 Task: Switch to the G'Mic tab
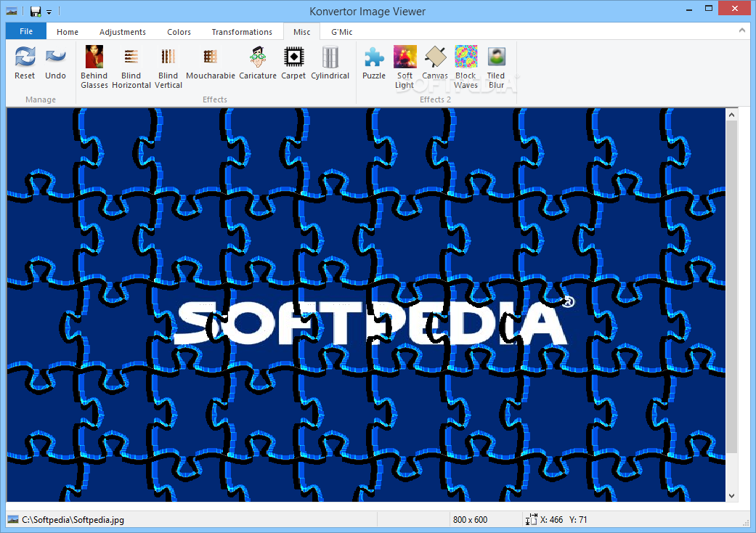click(342, 32)
